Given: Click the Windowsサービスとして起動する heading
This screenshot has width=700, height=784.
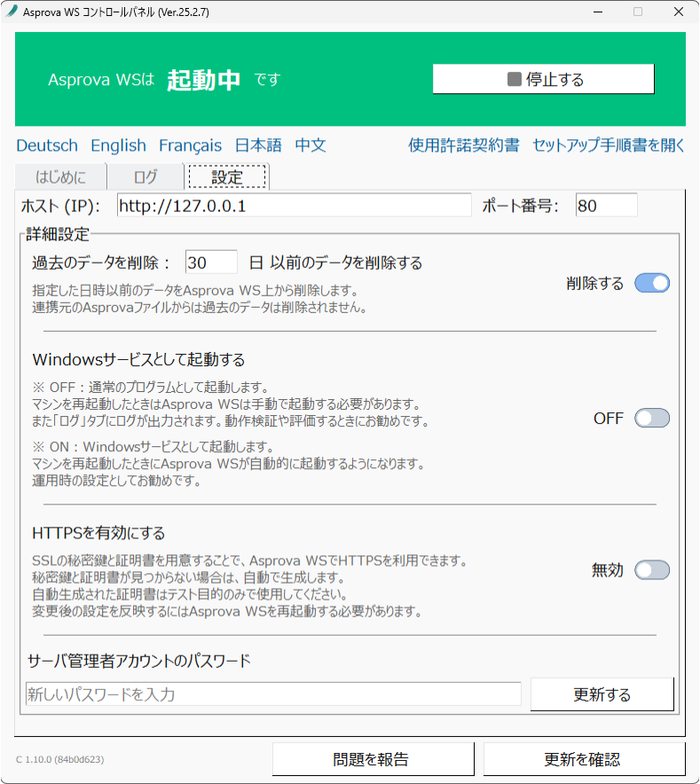Looking at the screenshot, I should [x=138, y=359].
